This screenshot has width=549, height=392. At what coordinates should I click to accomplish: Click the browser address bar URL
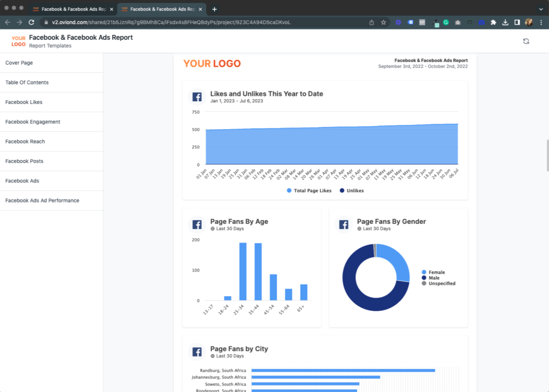[171, 22]
